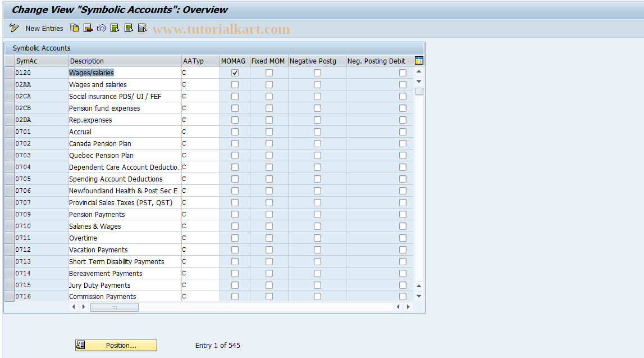644x358 pixels.
Task: Click the top vertical scrollbar down arrow
Action: click(x=419, y=81)
